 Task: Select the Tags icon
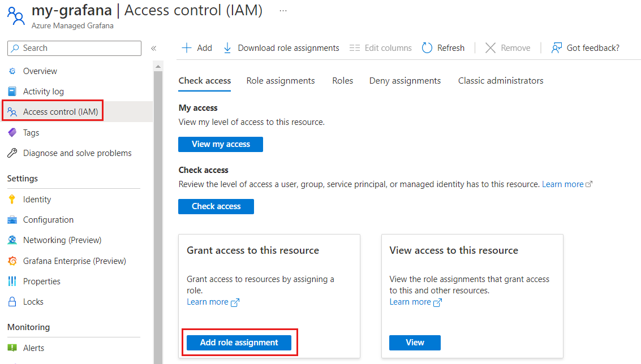[x=12, y=132]
